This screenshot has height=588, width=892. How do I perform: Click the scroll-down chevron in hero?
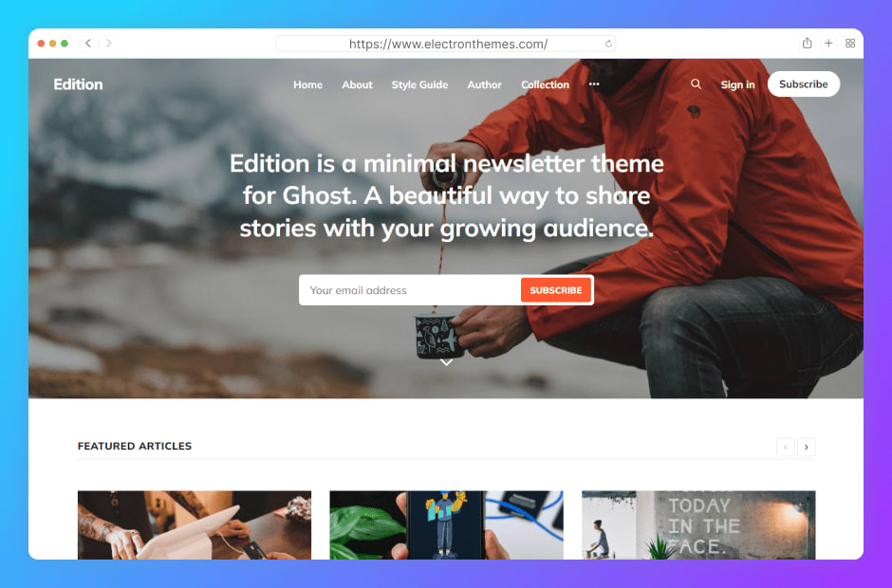coord(447,362)
